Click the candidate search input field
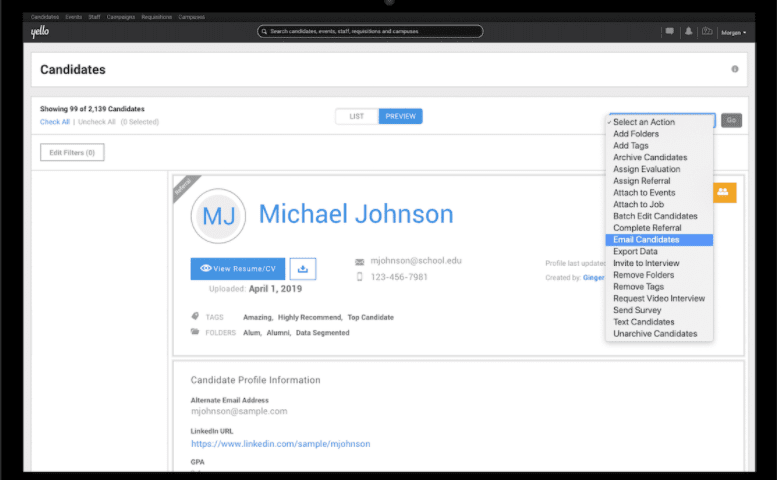This screenshot has width=777, height=480. coord(370,32)
